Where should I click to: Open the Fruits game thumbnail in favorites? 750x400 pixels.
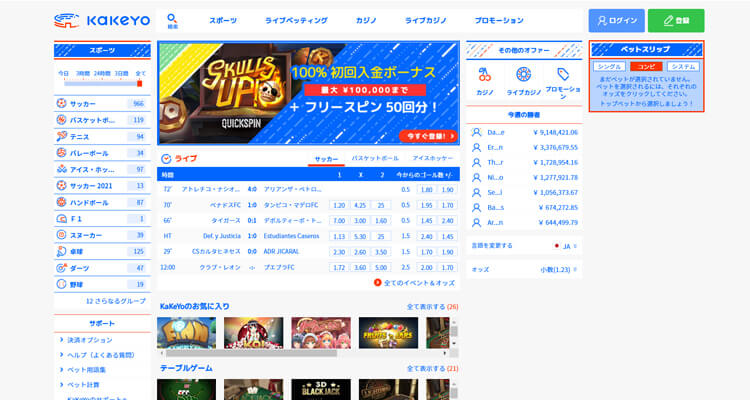click(x=388, y=333)
